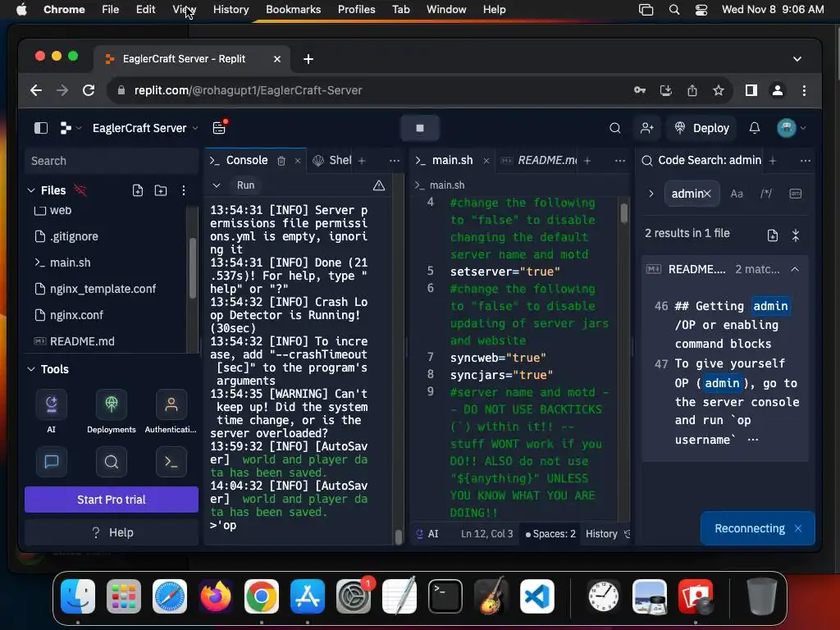Open Files options three-dot menu
The image size is (840, 630).
pyautogui.click(x=184, y=190)
